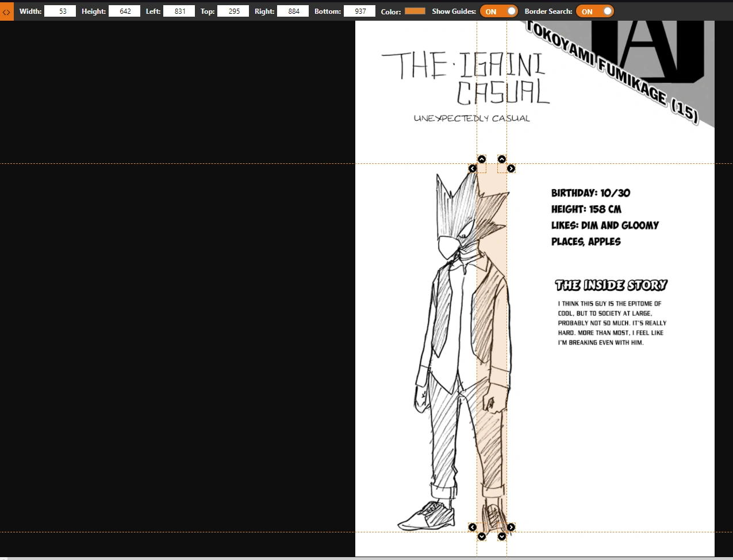
Task: Click the right-arrow handle at the selection's bottom-right corner
Action: pos(511,527)
